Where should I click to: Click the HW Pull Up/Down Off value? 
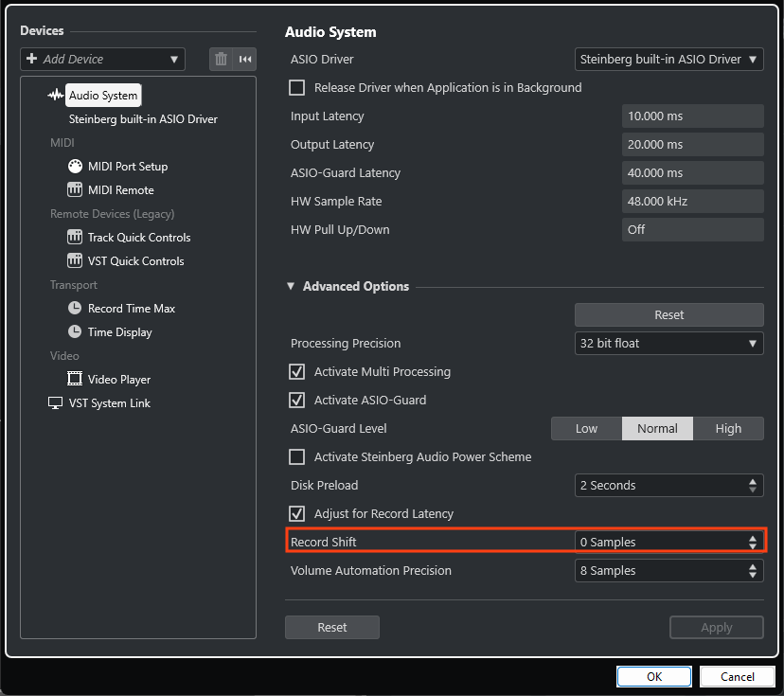692,229
